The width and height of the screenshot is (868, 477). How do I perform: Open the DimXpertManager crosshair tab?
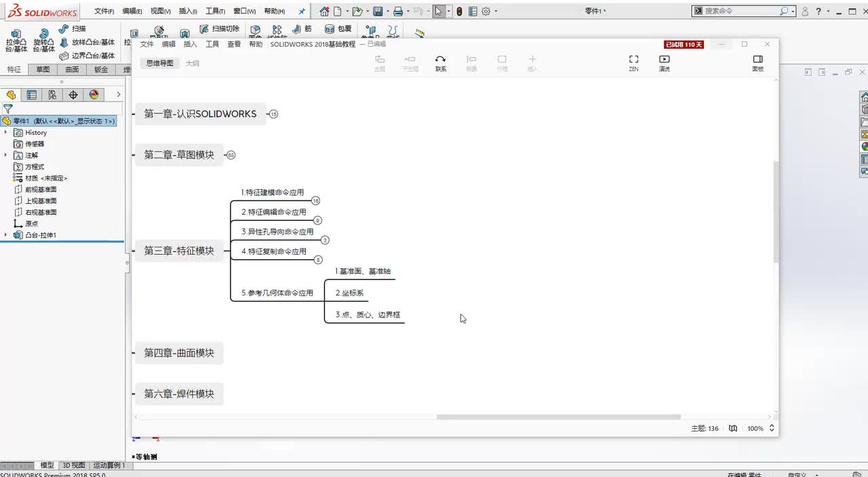pyautogui.click(x=73, y=95)
